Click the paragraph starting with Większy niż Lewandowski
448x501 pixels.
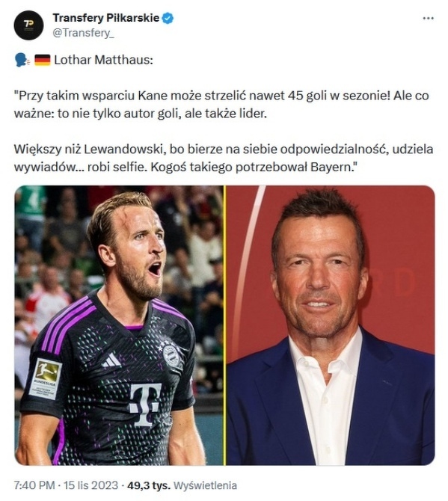(224, 158)
